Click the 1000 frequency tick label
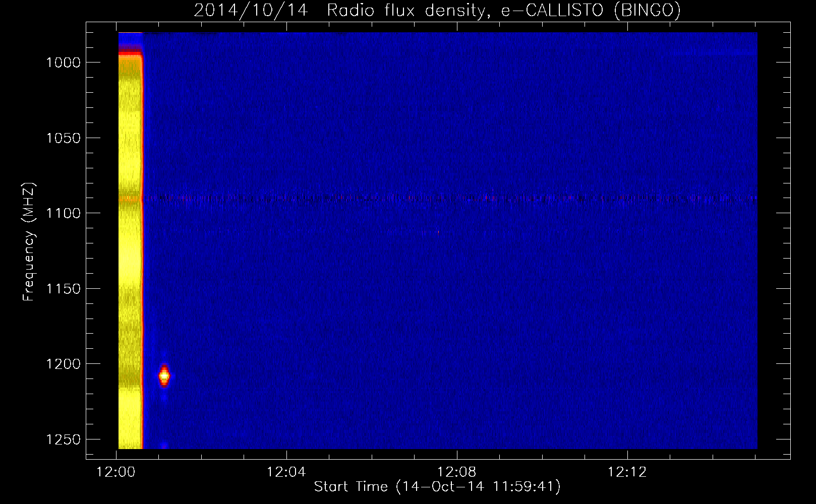 (x=63, y=62)
